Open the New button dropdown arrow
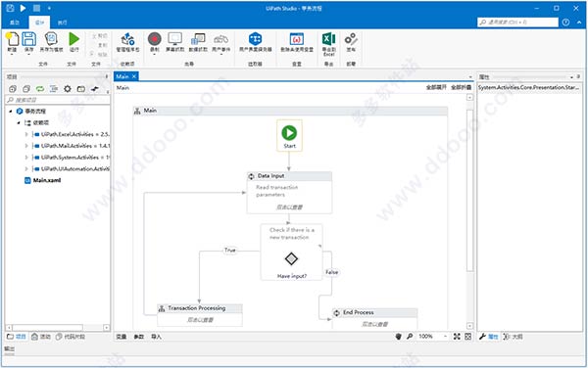This screenshot has height=368, width=588. coord(12,54)
